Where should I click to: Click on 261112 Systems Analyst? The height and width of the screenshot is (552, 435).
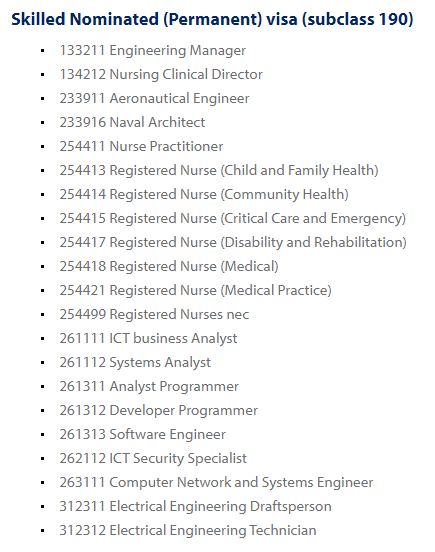(135, 363)
